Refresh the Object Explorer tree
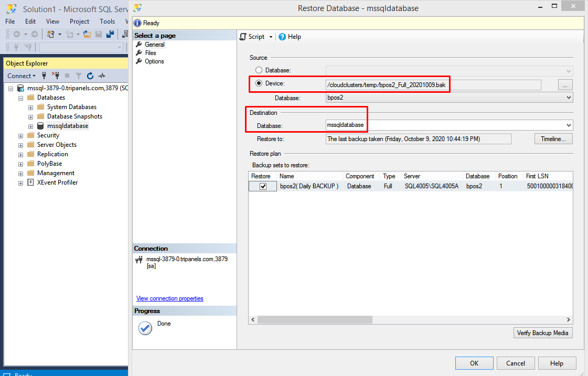Viewport: 588px width, 376px height. click(90, 76)
